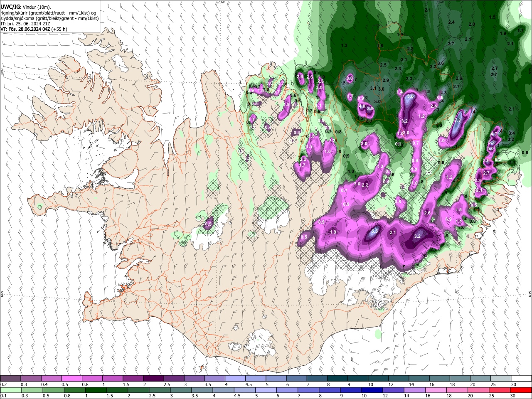
Task: Select the lavender 14 swatch, lower row
Action: pyautogui.click(x=415, y=390)
